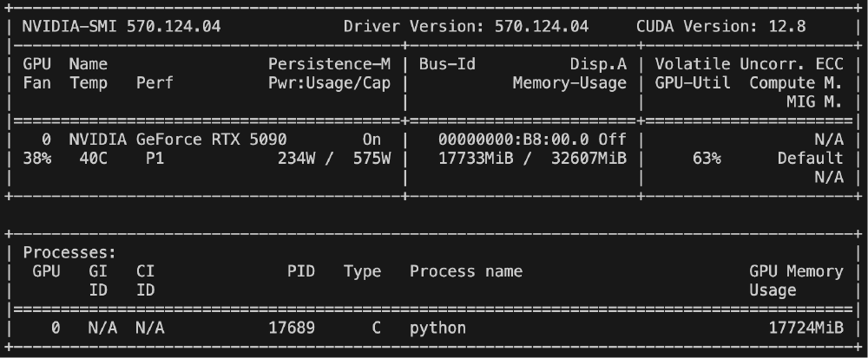Click the Driver Version value in header
The image size is (868, 358).
pyautogui.click(x=541, y=26)
